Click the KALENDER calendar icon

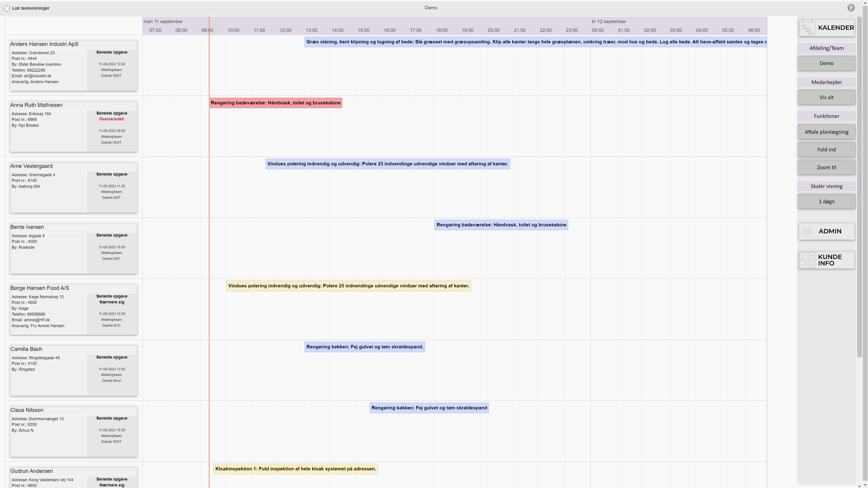click(807, 28)
